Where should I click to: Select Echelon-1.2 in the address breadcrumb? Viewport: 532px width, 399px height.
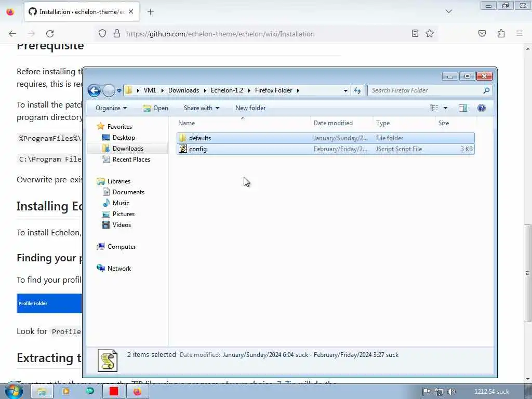(x=227, y=90)
